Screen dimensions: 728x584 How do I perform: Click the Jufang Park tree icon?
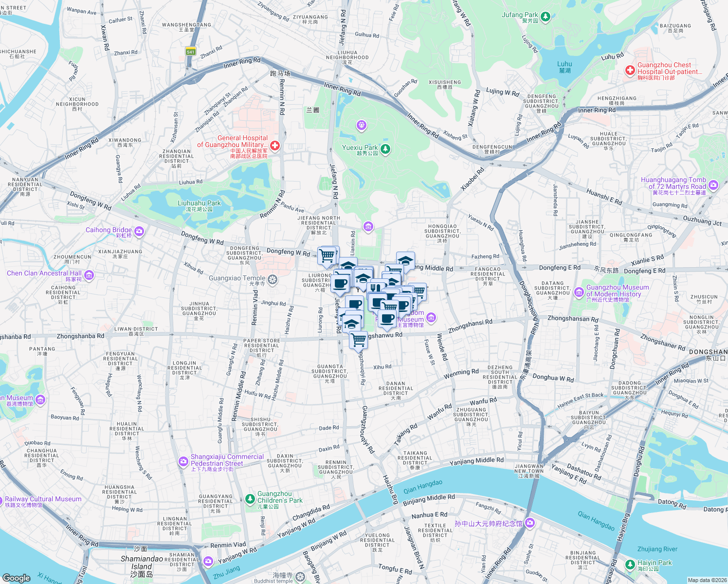pyautogui.click(x=546, y=18)
